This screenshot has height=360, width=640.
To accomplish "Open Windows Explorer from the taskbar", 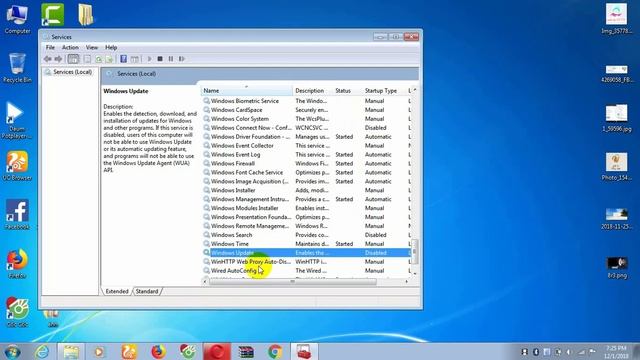I will coord(71,352).
